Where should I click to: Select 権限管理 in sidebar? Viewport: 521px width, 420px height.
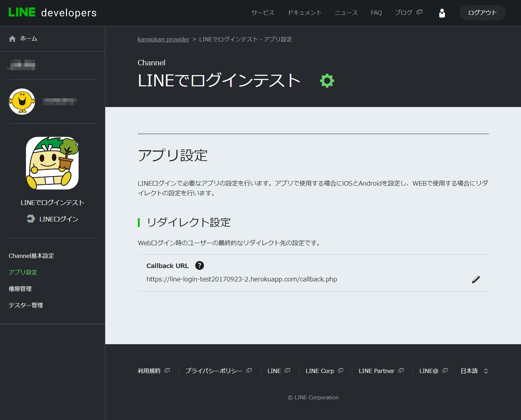coord(20,289)
